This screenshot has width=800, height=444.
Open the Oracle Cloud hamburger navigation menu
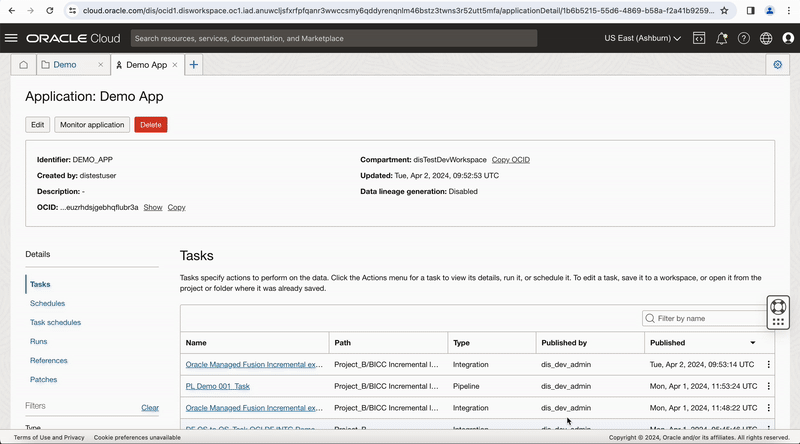[x=11, y=38]
